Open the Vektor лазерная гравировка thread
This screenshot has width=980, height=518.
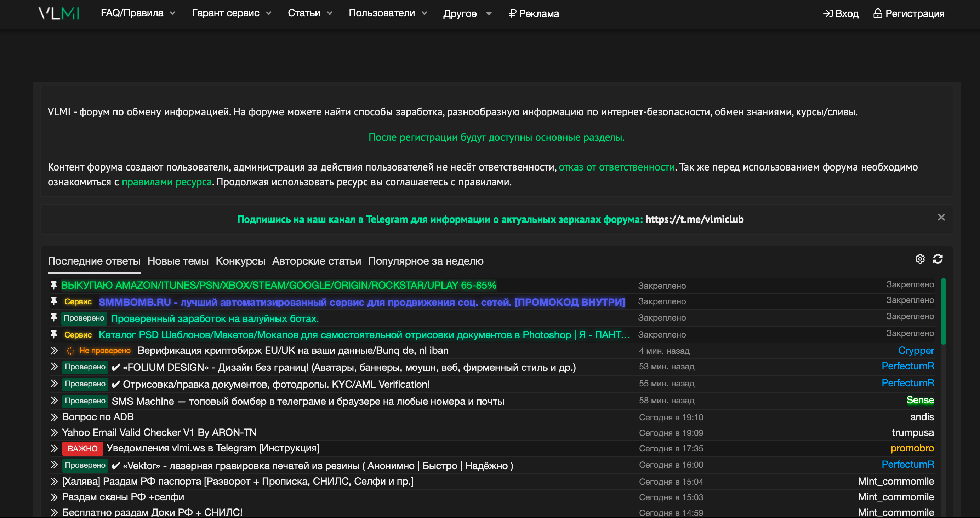coord(313,466)
